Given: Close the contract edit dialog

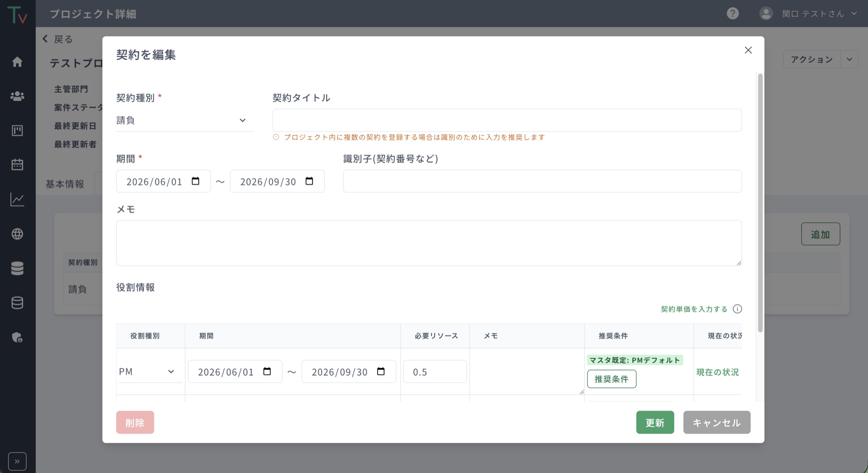Looking at the screenshot, I should (748, 50).
